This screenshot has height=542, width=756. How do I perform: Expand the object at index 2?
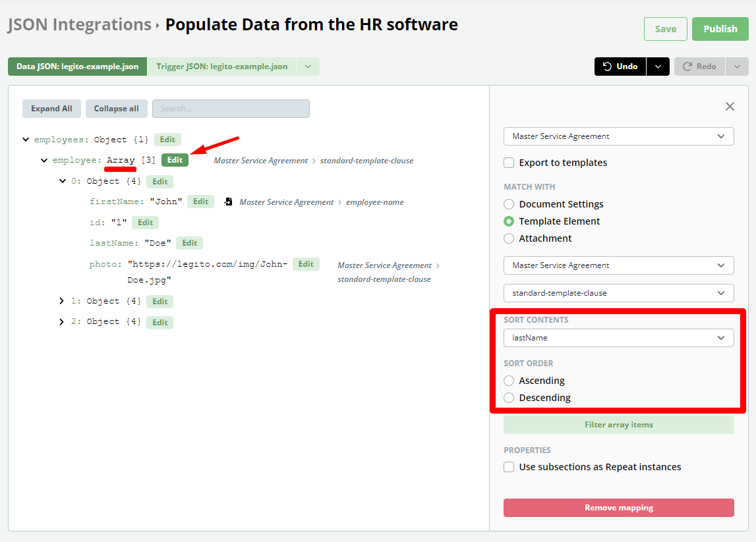coord(63,322)
